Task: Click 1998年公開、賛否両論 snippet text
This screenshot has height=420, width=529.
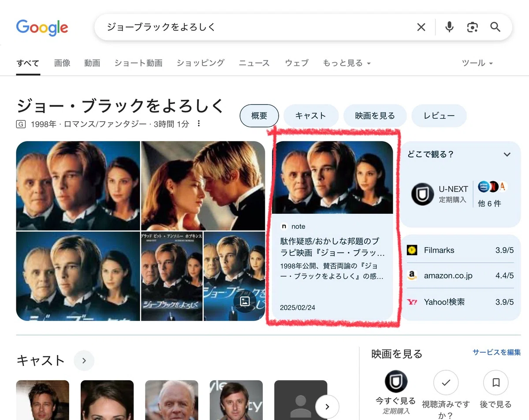Action: click(x=332, y=271)
